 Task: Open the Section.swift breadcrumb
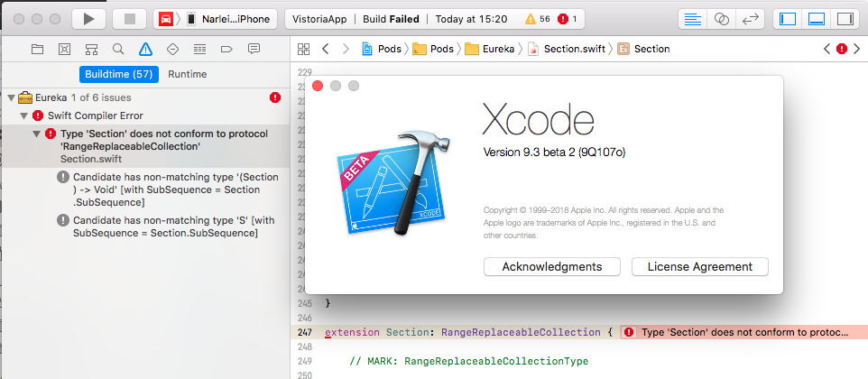click(x=567, y=49)
